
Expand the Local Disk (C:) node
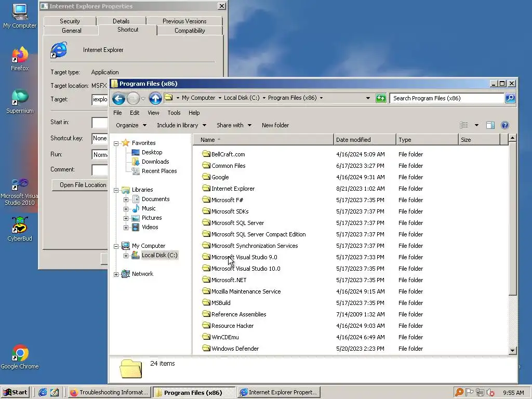pyautogui.click(x=126, y=256)
